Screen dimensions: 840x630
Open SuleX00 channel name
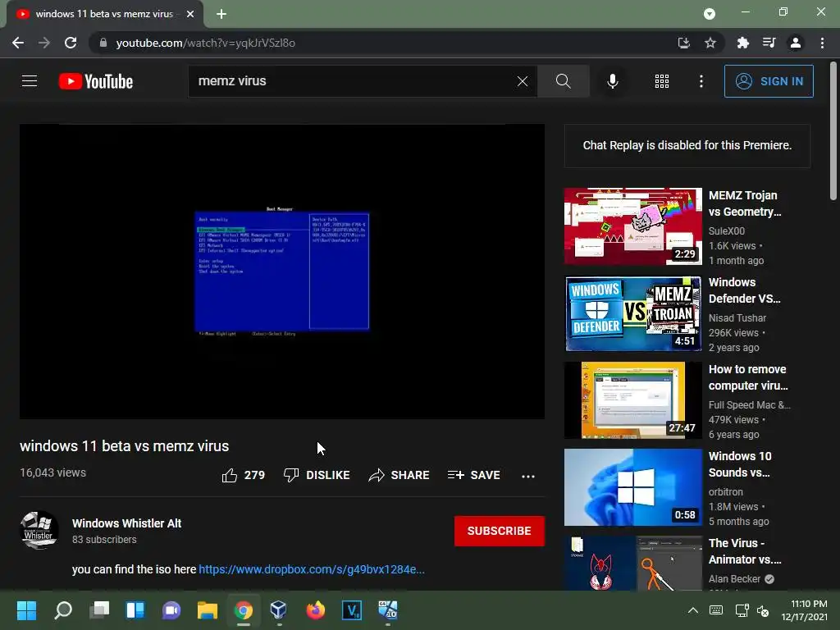(x=727, y=231)
